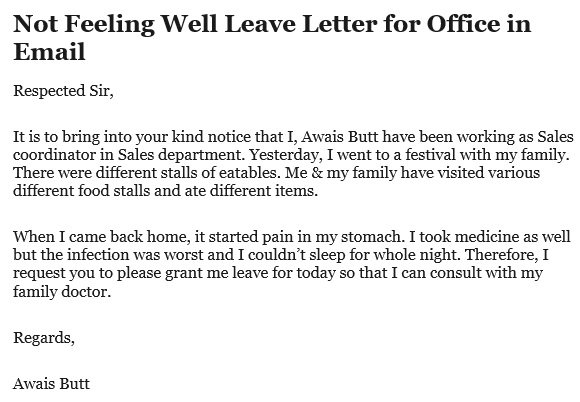Click the word 'Yesterday' in the letter
580x402 pixels.
pos(284,155)
